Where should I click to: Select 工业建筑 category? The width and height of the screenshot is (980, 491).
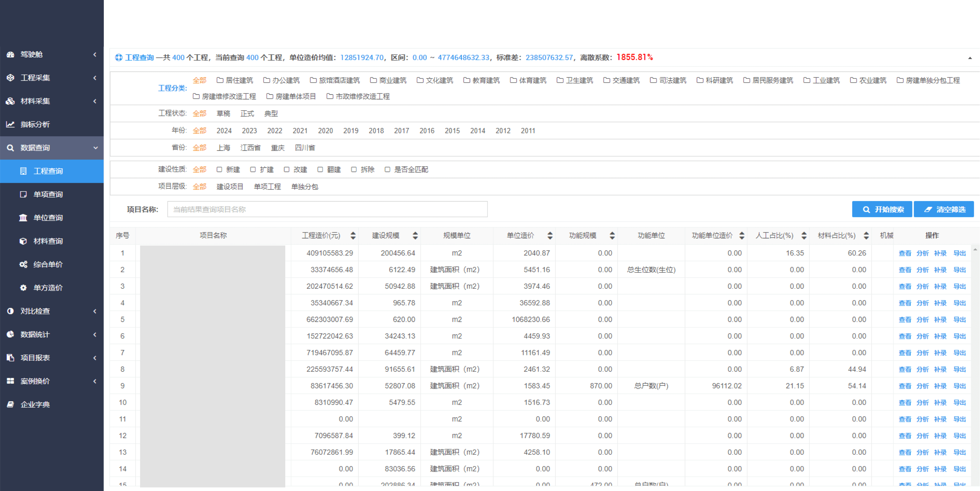click(821, 80)
